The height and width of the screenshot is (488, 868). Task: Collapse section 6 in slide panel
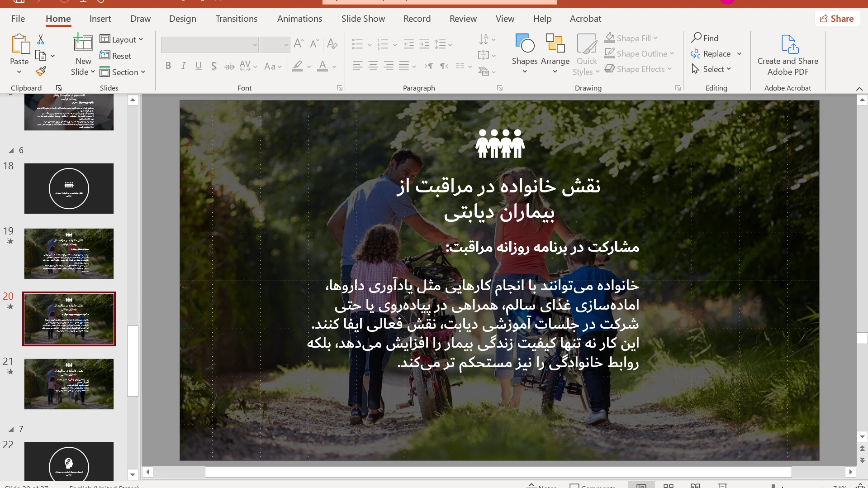(x=11, y=151)
